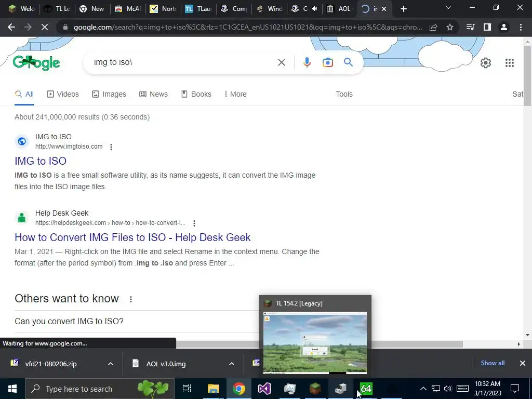Screen dimensions: 532x399
Task: Search by voice microphone icon
Action: pos(307,62)
